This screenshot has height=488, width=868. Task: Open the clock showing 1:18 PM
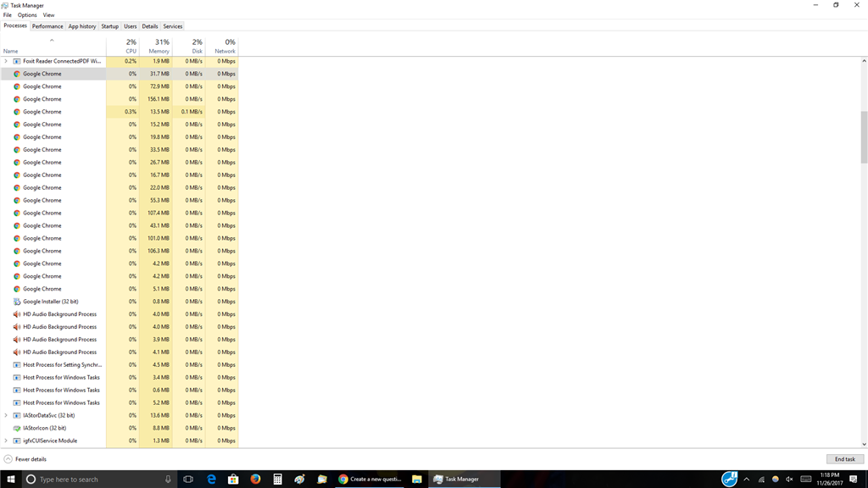829,480
